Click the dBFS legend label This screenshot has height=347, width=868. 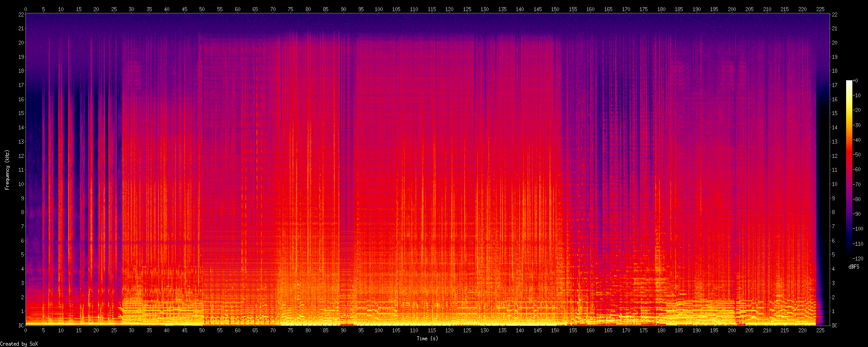[x=853, y=267]
